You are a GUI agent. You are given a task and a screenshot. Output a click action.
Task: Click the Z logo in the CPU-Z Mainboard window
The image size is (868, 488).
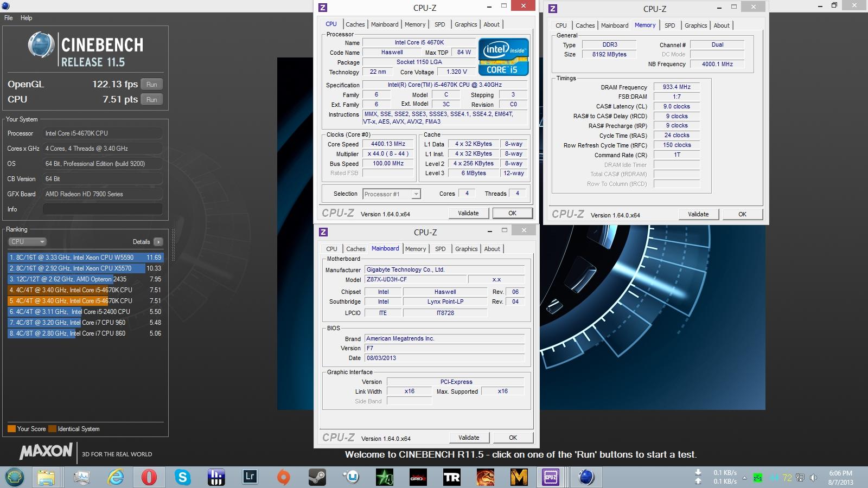click(323, 232)
